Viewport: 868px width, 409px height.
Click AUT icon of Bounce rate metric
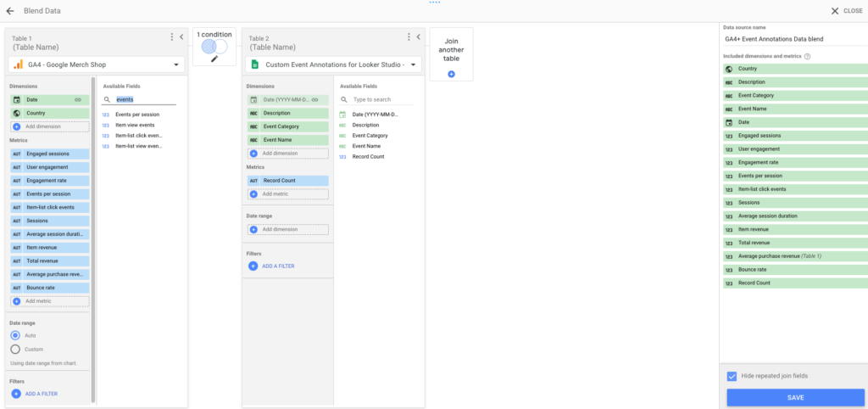point(17,288)
